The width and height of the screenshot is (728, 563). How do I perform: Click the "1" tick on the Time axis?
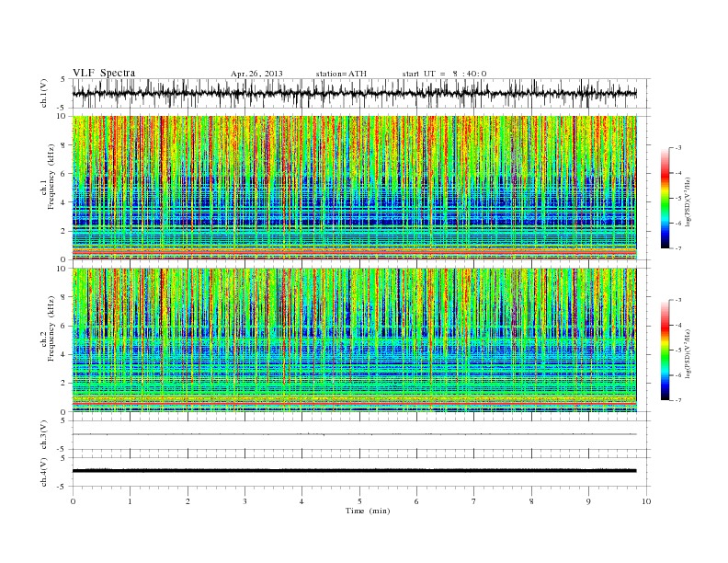click(130, 501)
